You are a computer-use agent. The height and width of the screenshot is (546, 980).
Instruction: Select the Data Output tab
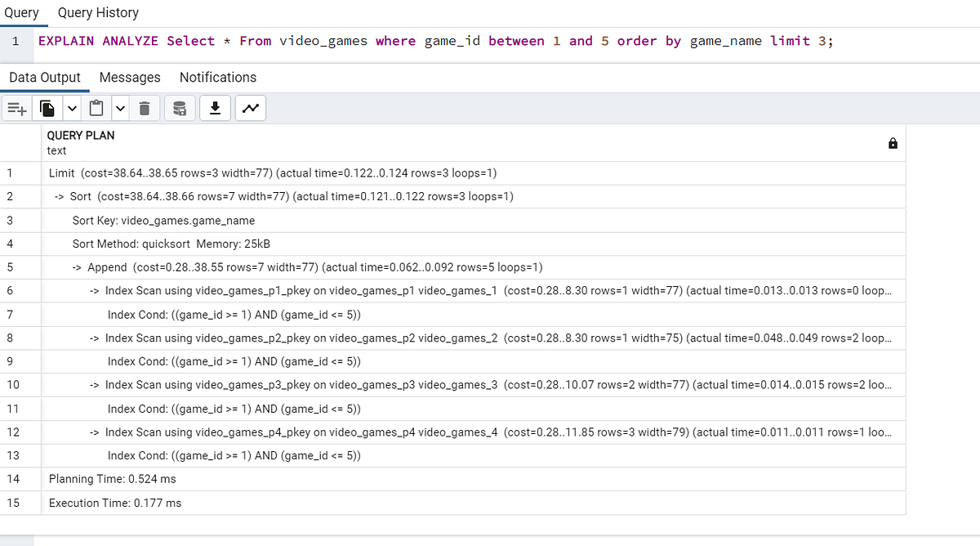tap(45, 78)
